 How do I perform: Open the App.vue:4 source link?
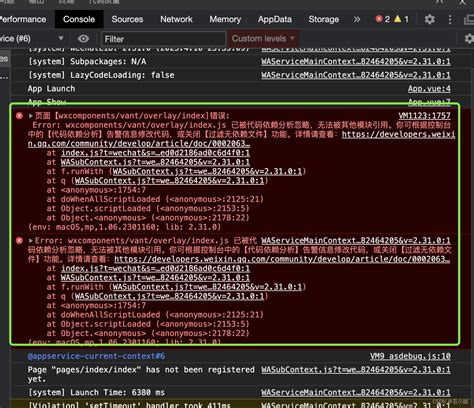pos(429,89)
